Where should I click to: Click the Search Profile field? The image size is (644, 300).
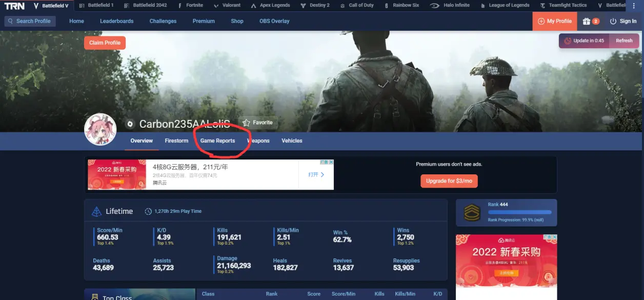tap(30, 21)
